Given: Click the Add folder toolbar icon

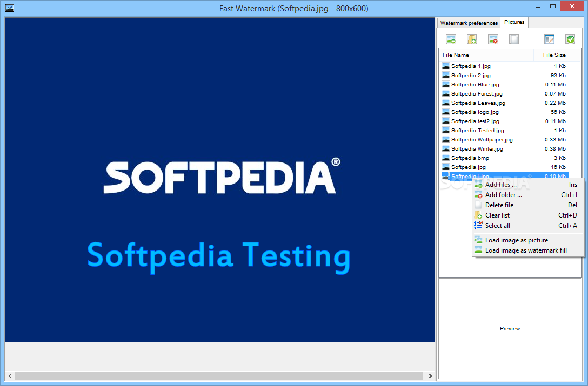Looking at the screenshot, I should tap(472, 39).
